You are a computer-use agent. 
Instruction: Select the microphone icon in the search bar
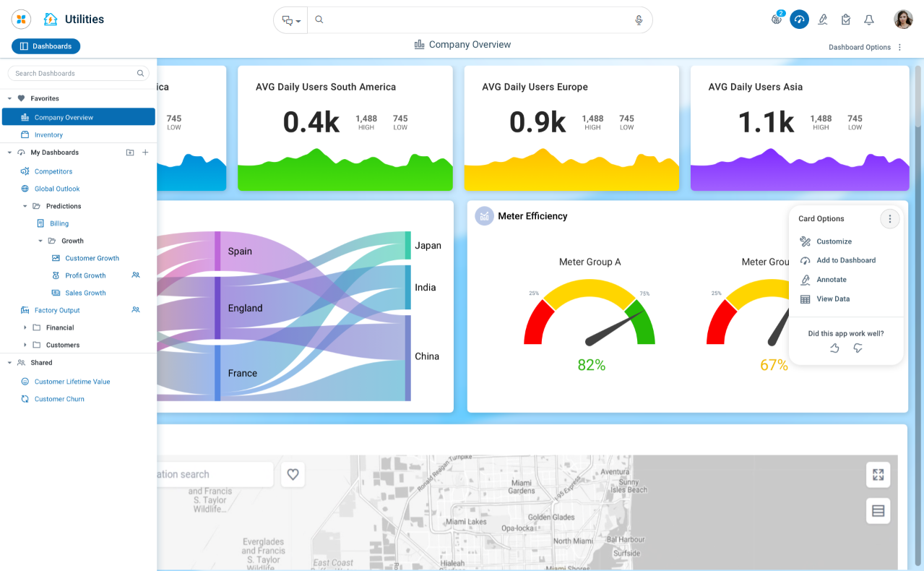[639, 20]
